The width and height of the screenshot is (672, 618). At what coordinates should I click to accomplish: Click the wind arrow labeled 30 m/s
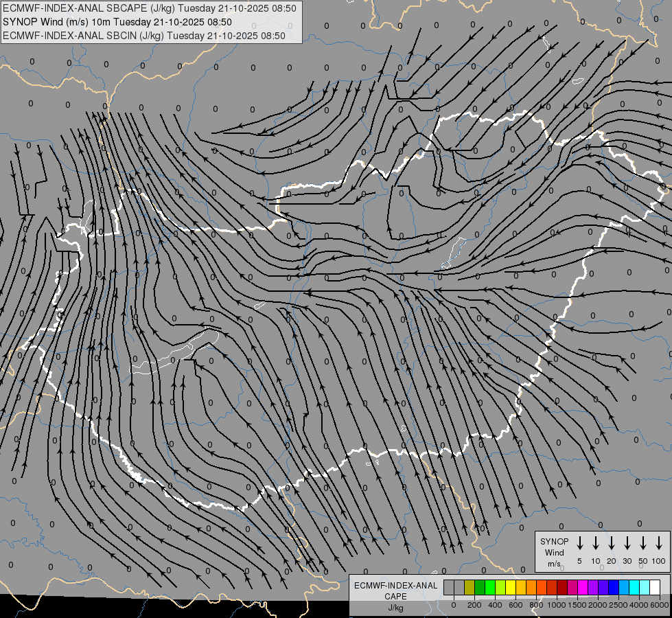click(627, 543)
